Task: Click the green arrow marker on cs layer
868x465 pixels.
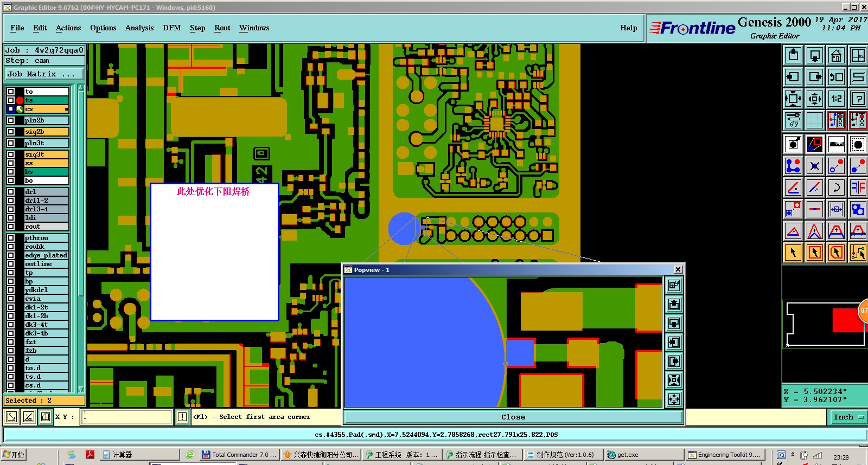Action: click(x=20, y=109)
